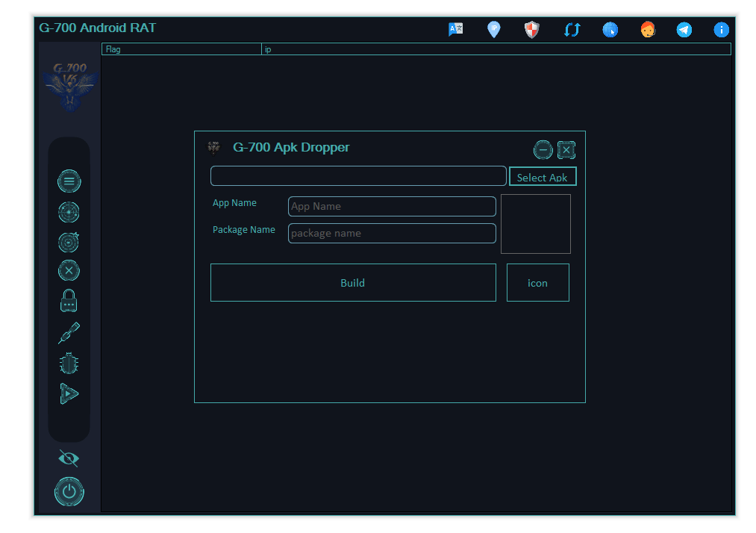This screenshot has height=533, width=756.
Task: Click the support agent icon
Action: [x=646, y=29]
